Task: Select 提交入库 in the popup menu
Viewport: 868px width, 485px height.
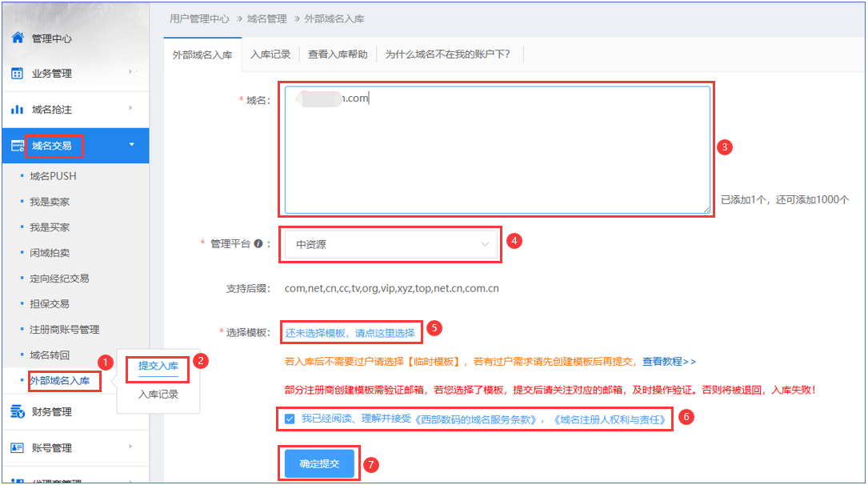Action: 158,367
